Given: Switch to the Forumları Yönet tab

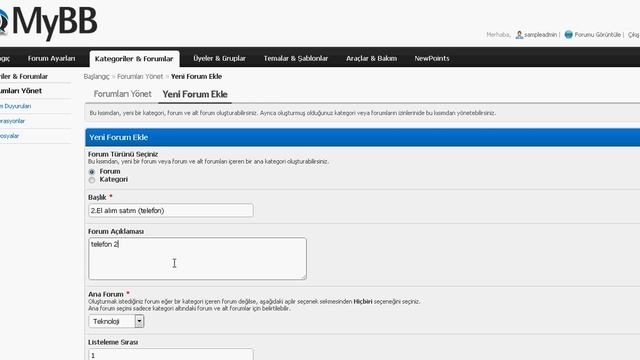Looking at the screenshot, I should pyautogui.click(x=122, y=94).
